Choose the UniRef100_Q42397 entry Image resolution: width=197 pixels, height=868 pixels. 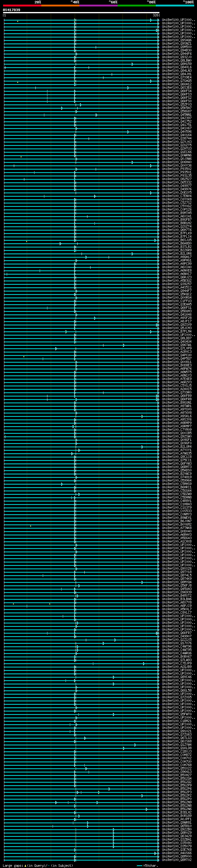tap(176, 118)
